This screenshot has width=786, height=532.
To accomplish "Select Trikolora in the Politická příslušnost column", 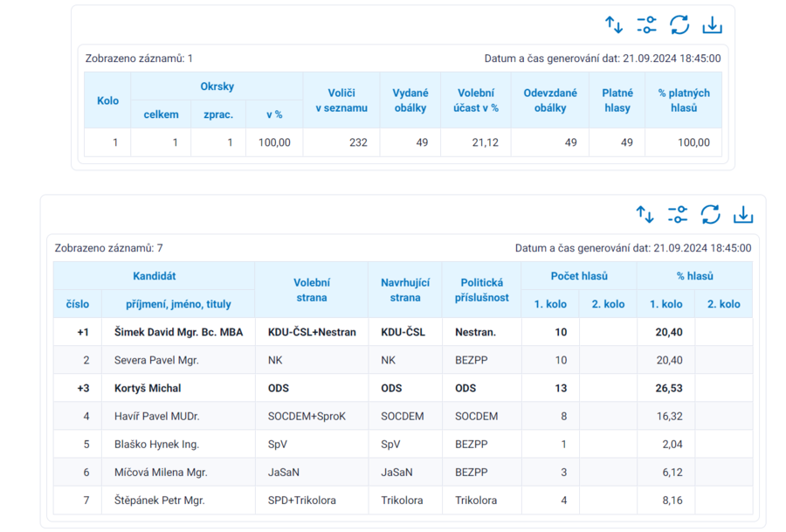I will [x=476, y=501].
